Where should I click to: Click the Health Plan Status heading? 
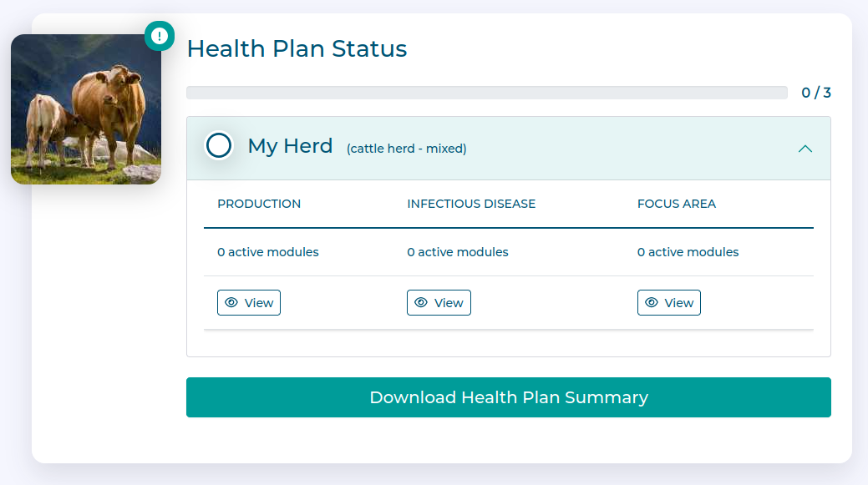tap(297, 48)
